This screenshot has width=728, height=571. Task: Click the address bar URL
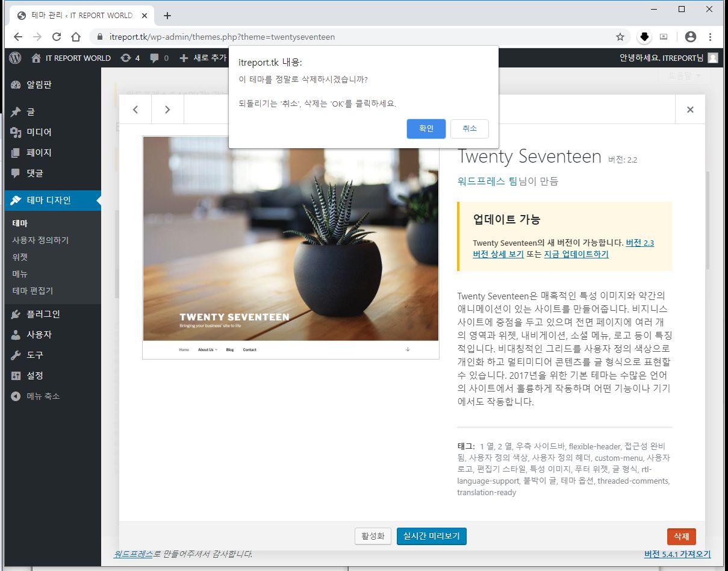click(x=222, y=37)
